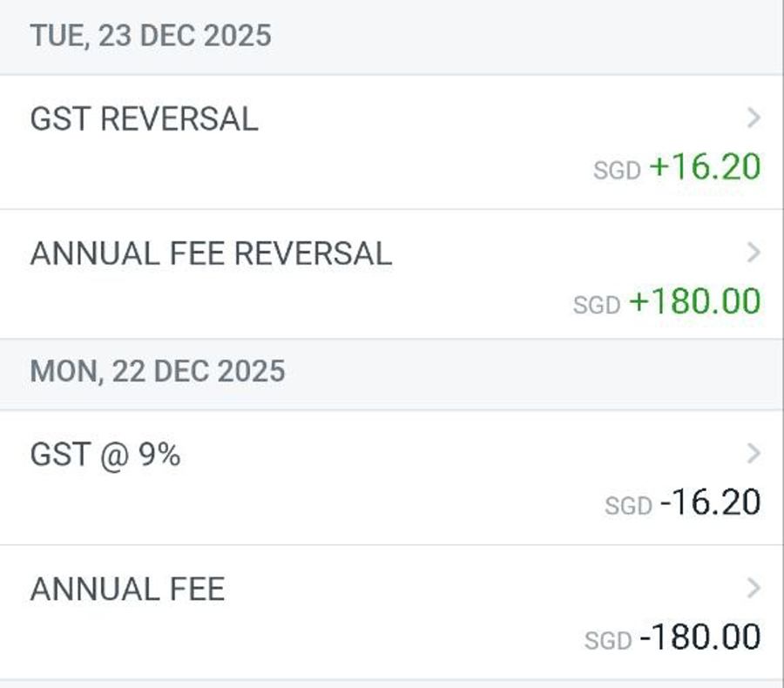Open the ANNUAL FEE REVERSAL title text
Image resolution: width=784 pixels, height=688 pixels.
pos(211,253)
